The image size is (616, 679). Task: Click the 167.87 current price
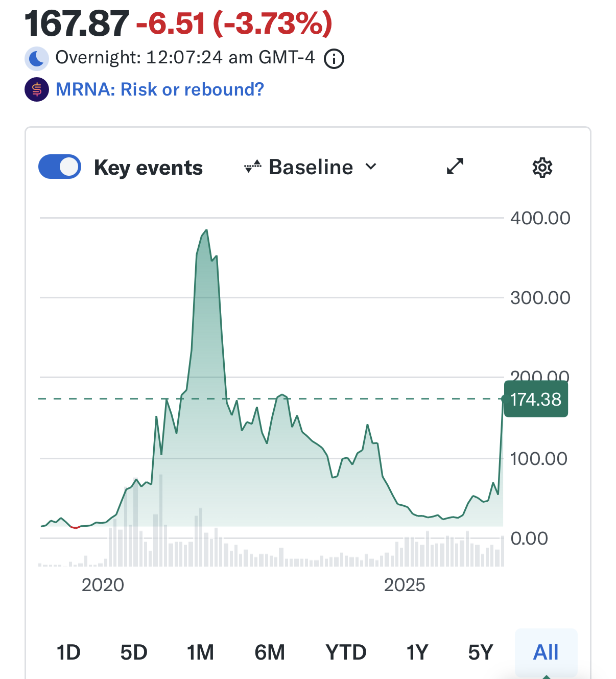pos(77,24)
